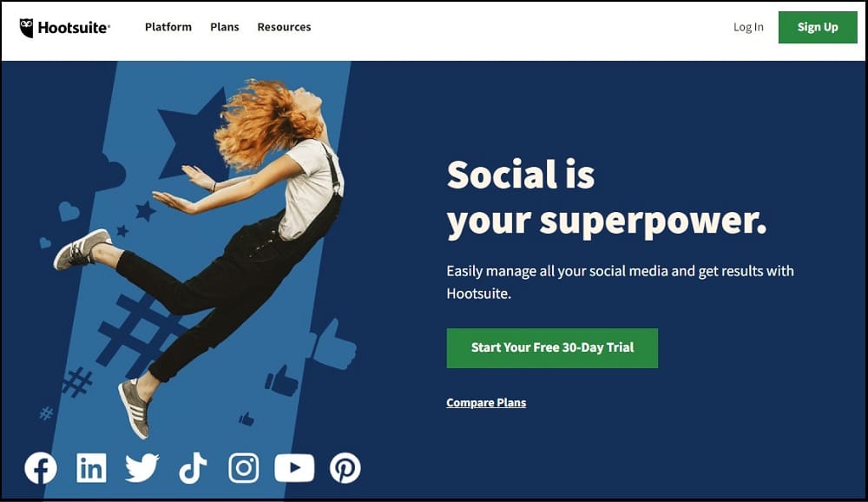Open the Instagram icon
The height and width of the screenshot is (502, 868).
pyautogui.click(x=244, y=468)
